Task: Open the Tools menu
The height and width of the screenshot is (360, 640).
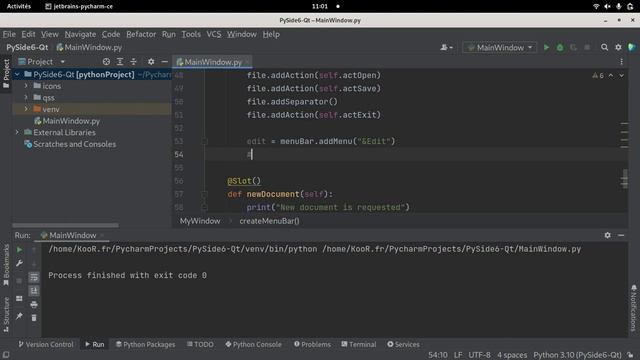Action: pos(191,34)
